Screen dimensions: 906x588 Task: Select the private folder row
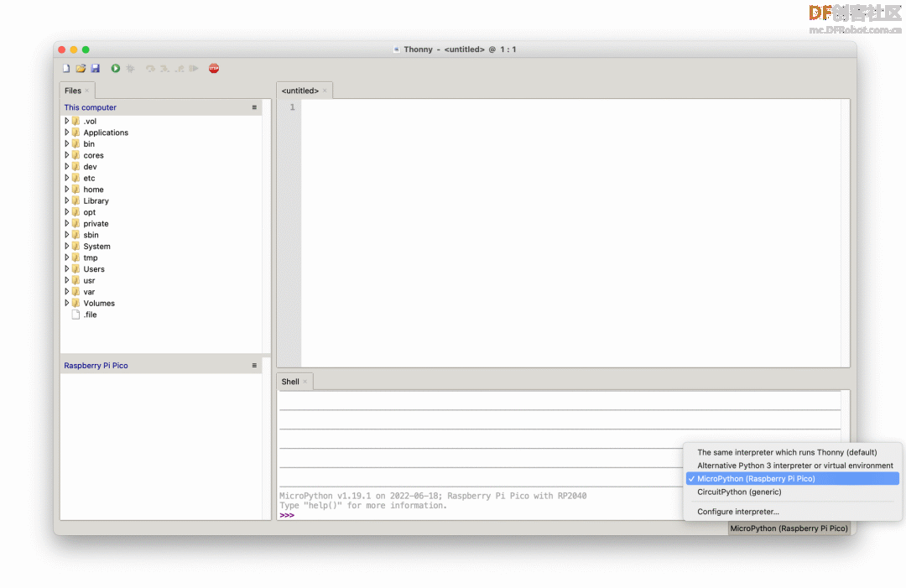[x=161, y=223]
